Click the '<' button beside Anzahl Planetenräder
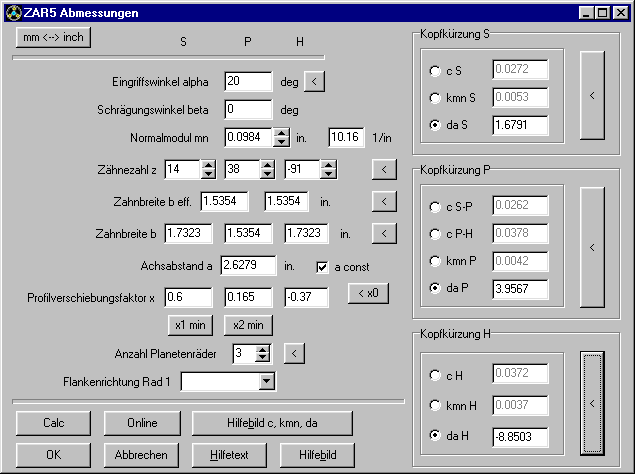This screenshot has height=474, width=635. pyautogui.click(x=291, y=353)
